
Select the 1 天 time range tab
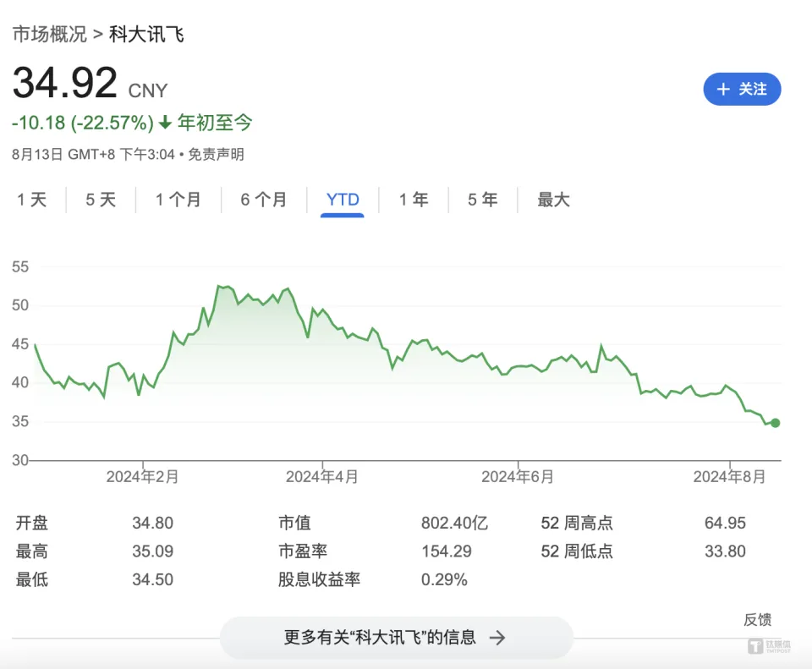32,200
